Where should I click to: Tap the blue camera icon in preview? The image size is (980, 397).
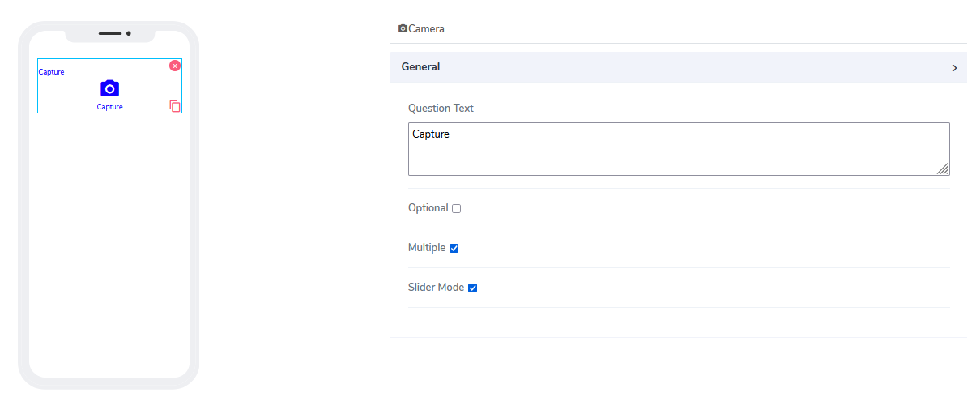[110, 88]
